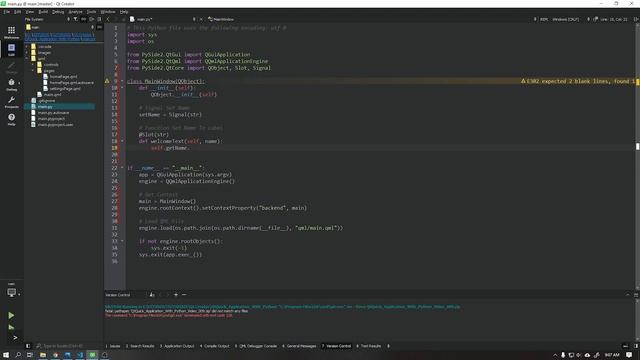This screenshot has height=360, width=640.
Task: Open the Windows (CRLF) line ending dropdown
Action: click(565, 19)
